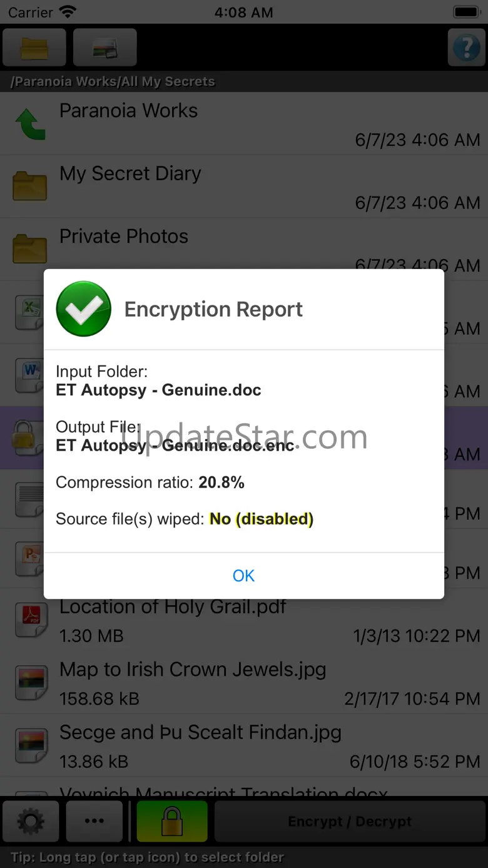The width and height of the screenshot is (488, 868).
Task: Tap the yellow folder icon in top toolbar
Action: [34, 48]
